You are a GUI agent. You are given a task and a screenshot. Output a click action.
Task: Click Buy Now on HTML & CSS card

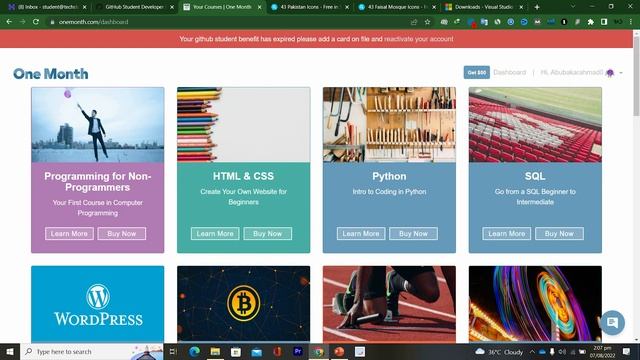(x=268, y=233)
